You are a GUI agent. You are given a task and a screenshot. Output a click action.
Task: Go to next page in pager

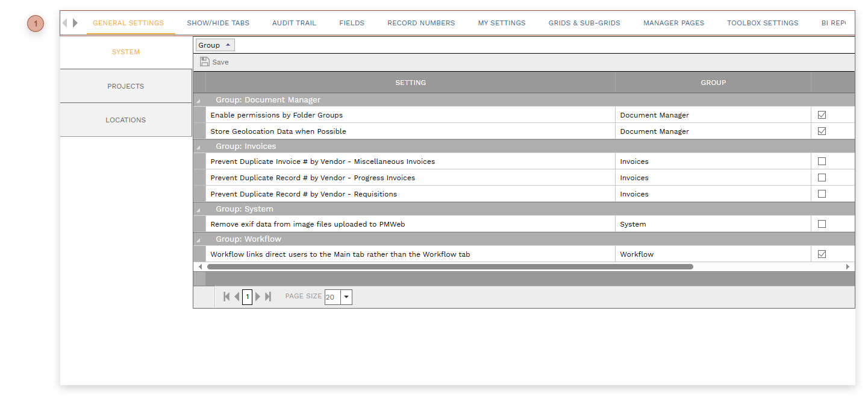point(258,297)
